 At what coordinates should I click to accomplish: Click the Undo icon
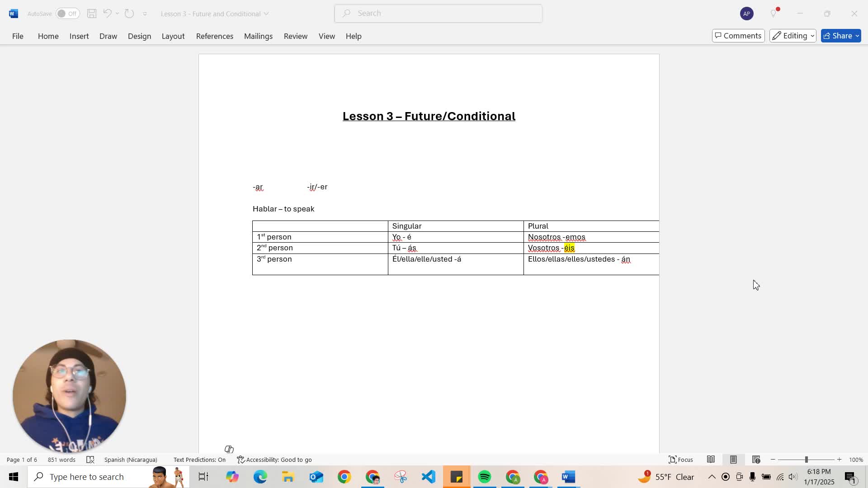pos(107,13)
